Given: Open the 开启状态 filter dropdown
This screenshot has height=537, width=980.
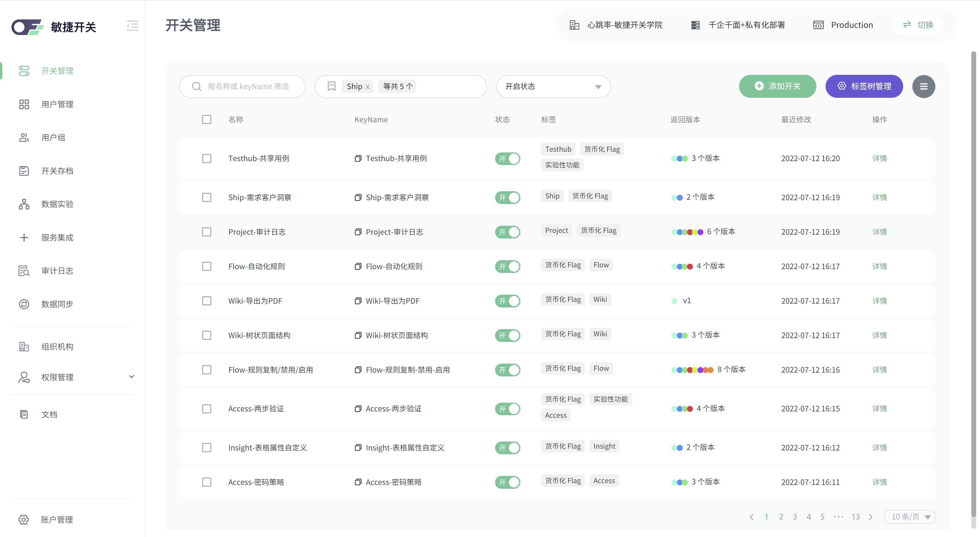Looking at the screenshot, I should [x=552, y=86].
